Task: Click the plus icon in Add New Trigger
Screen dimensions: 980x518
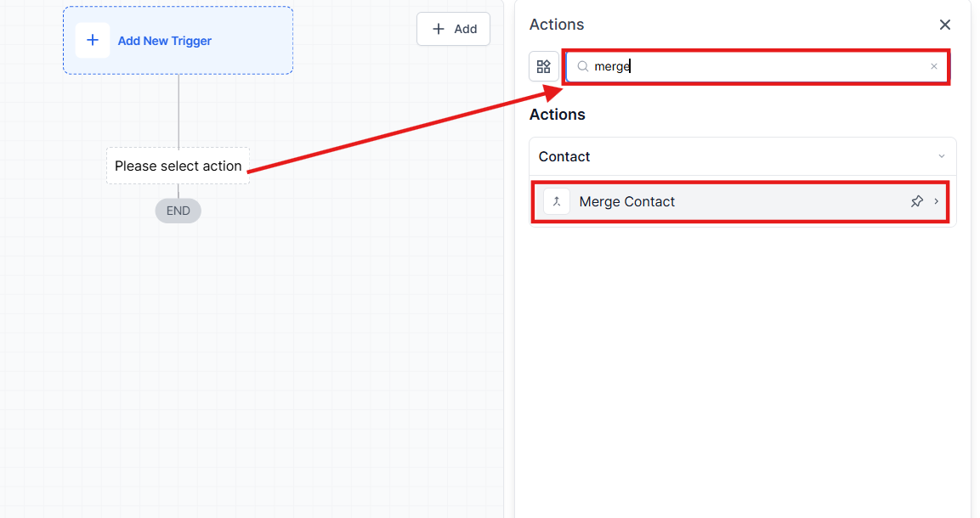Action: point(93,41)
